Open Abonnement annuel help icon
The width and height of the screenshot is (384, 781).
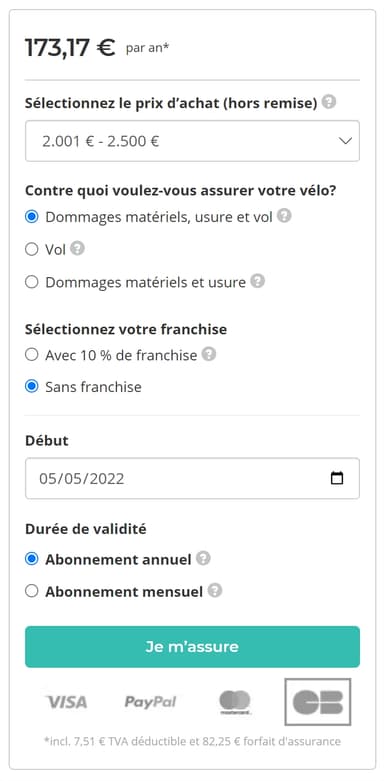pyautogui.click(x=203, y=558)
